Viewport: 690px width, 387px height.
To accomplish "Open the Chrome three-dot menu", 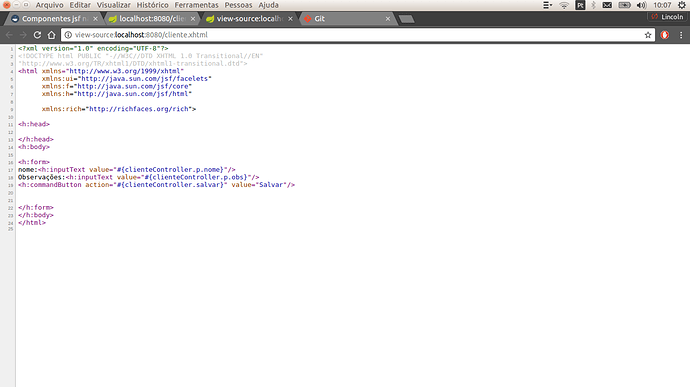I will [x=681, y=35].
